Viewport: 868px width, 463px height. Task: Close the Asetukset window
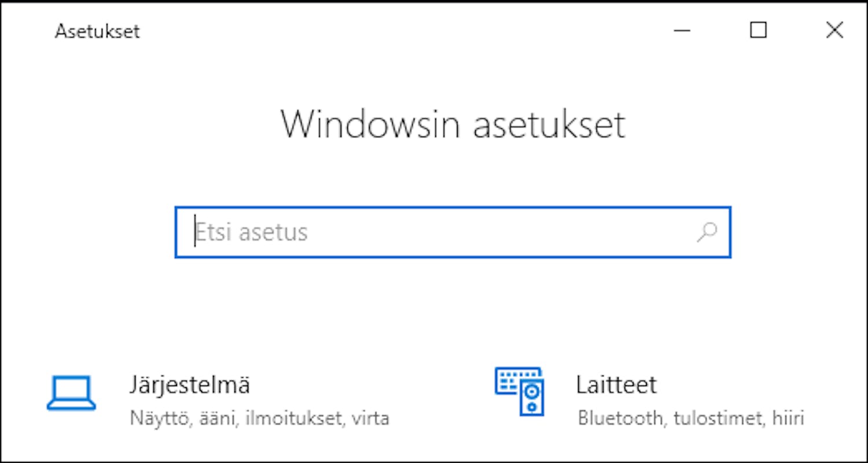(834, 30)
